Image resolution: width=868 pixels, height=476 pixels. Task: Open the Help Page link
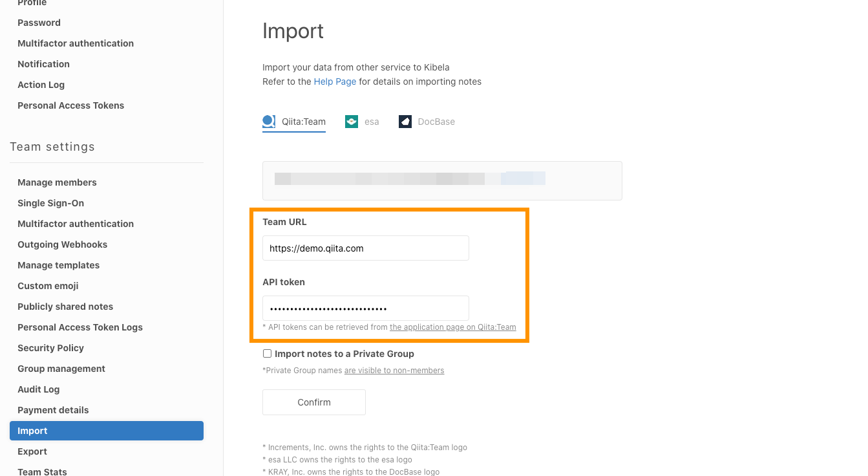[335, 81]
